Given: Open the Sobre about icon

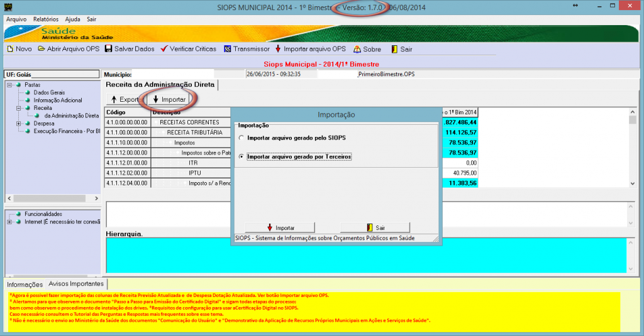Looking at the screenshot, I should point(357,49).
